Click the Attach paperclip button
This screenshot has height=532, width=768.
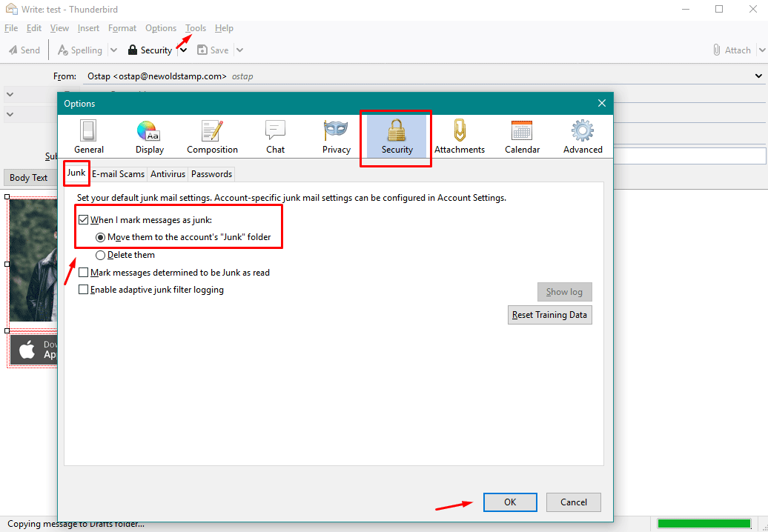point(731,50)
